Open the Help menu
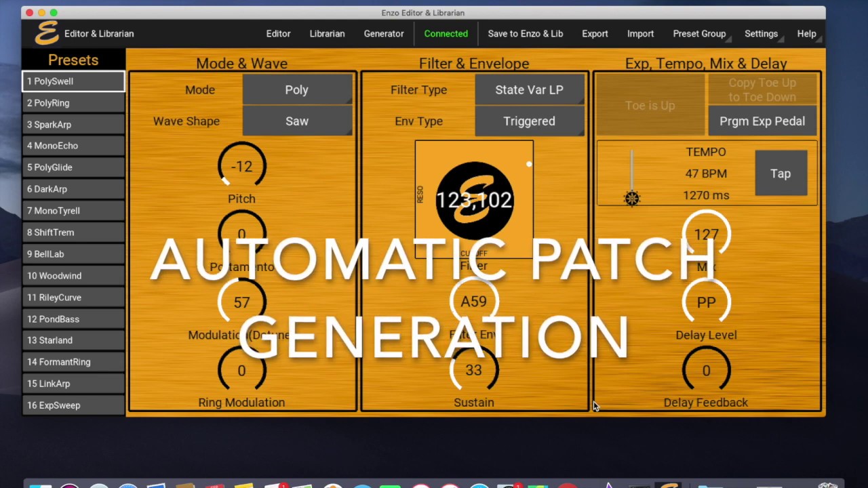 806,33
